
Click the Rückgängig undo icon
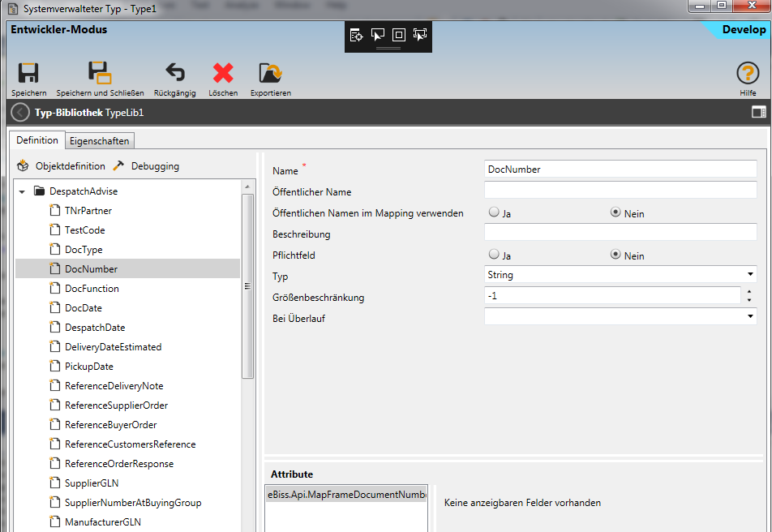pyautogui.click(x=175, y=72)
